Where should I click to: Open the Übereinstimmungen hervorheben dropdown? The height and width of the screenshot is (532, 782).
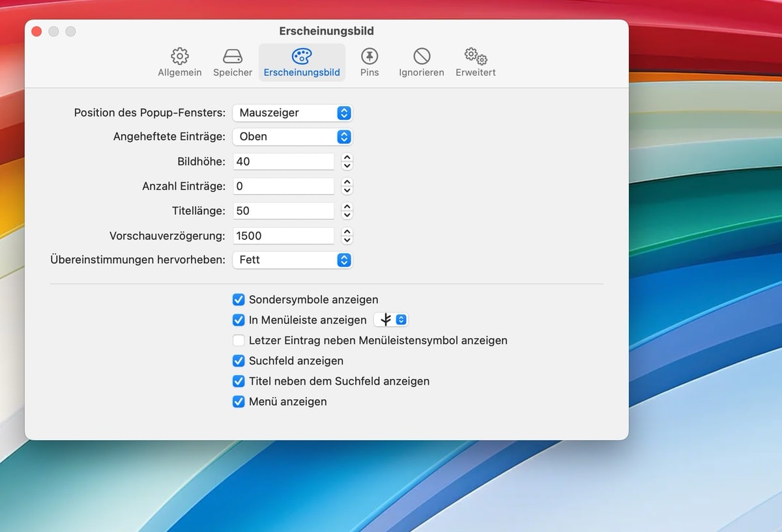pyautogui.click(x=292, y=260)
